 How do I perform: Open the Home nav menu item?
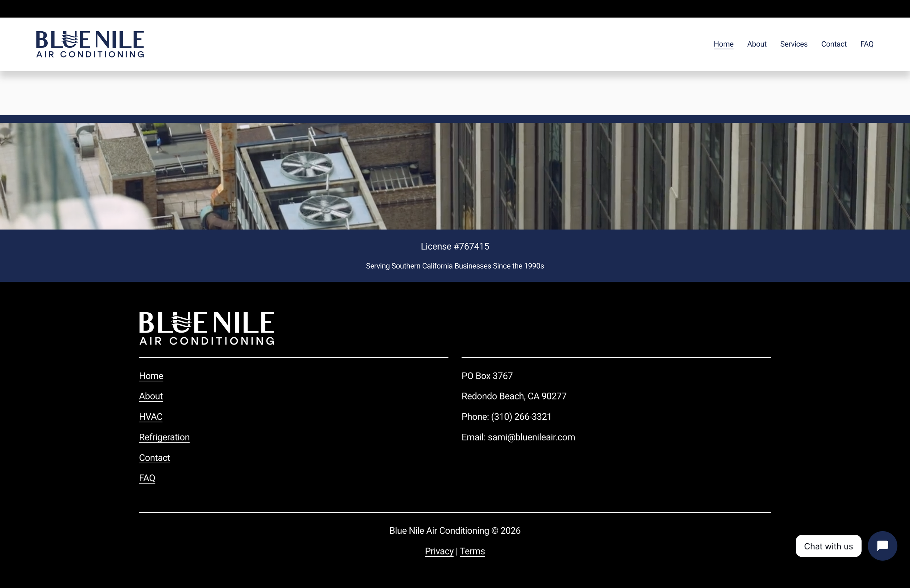pos(723,44)
